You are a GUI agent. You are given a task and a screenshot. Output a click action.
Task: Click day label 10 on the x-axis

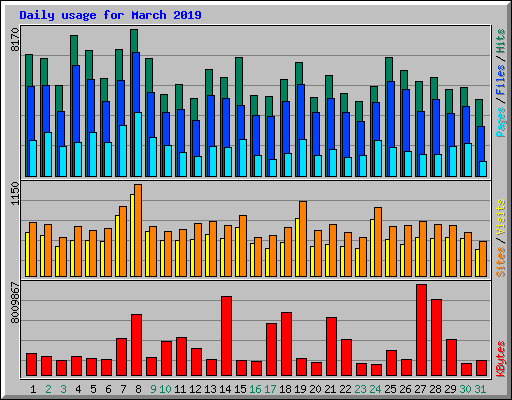(x=165, y=389)
